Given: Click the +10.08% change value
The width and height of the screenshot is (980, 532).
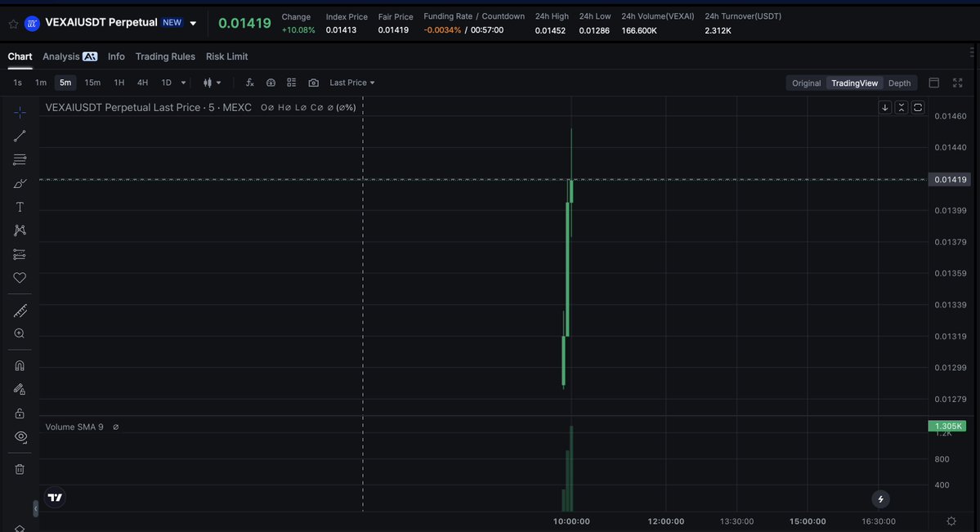Looking at the screenshot, I should point(298,30).
